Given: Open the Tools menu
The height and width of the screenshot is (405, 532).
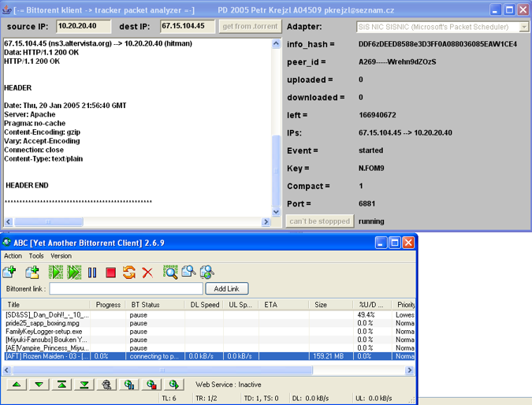Looking at the screenshot, I should (x=36, y=256).
